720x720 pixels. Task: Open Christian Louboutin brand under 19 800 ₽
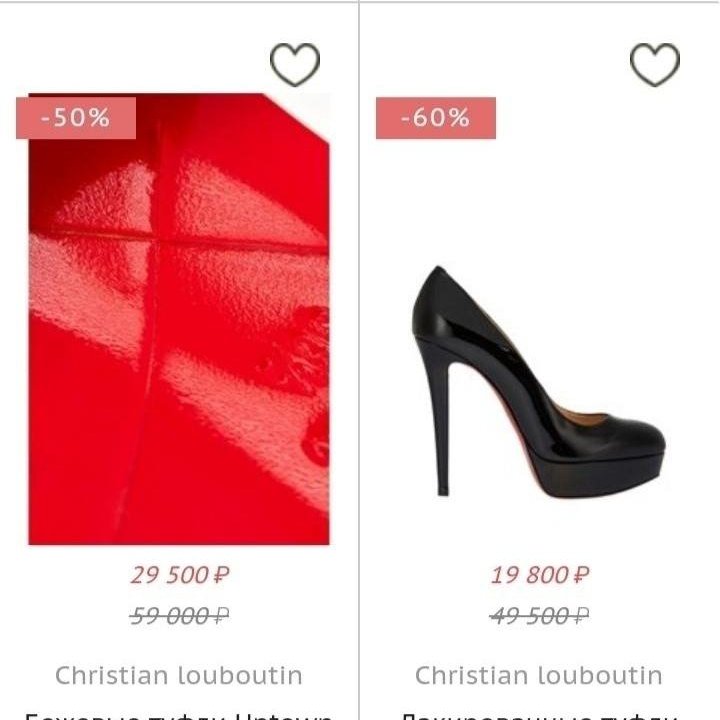click(539, 675)
